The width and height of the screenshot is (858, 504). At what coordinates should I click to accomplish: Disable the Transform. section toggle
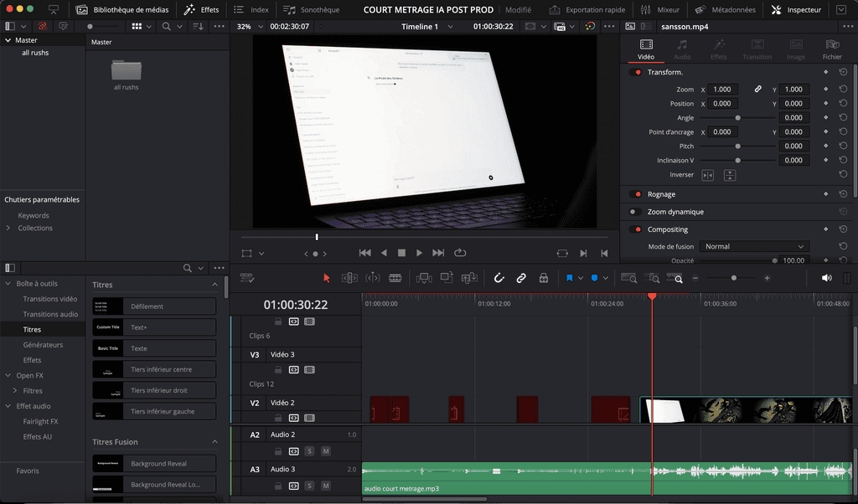pyautogui.click(x=636, y=72)
